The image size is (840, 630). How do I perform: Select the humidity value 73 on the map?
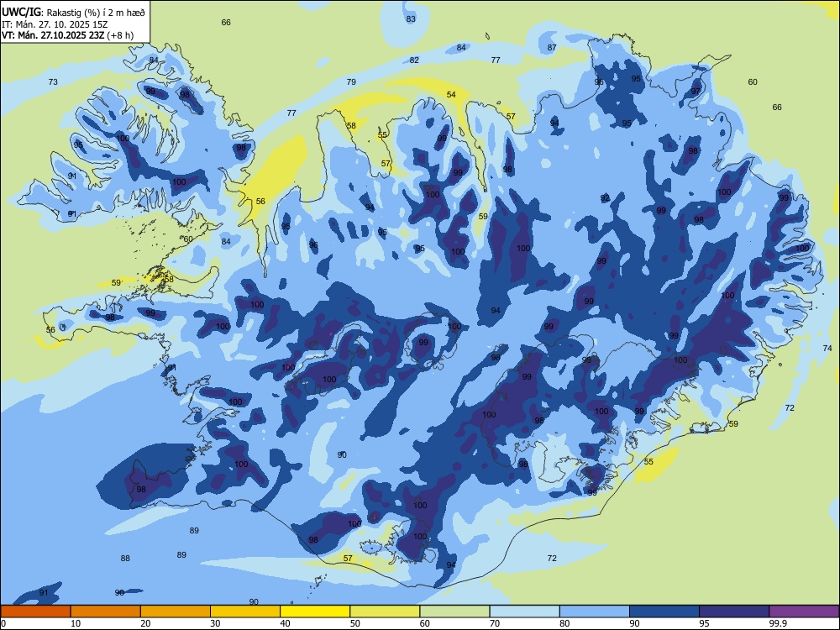tap(53, 82)
